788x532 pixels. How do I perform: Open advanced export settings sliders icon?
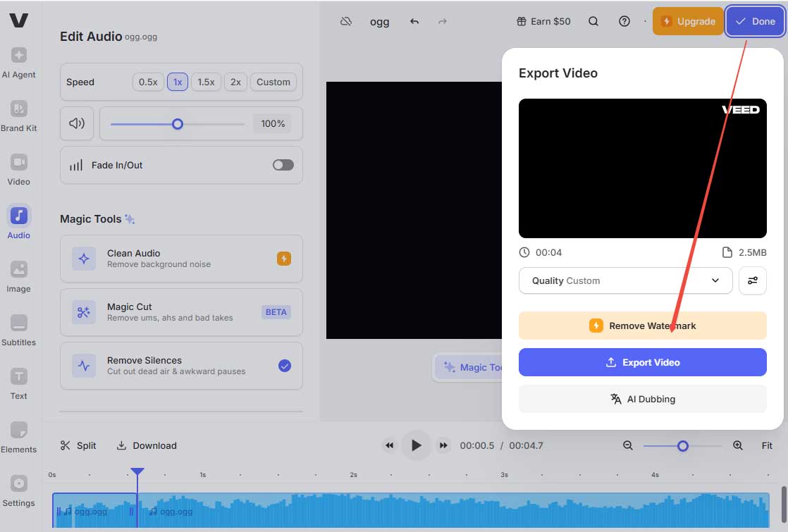(x=752, y=280)
